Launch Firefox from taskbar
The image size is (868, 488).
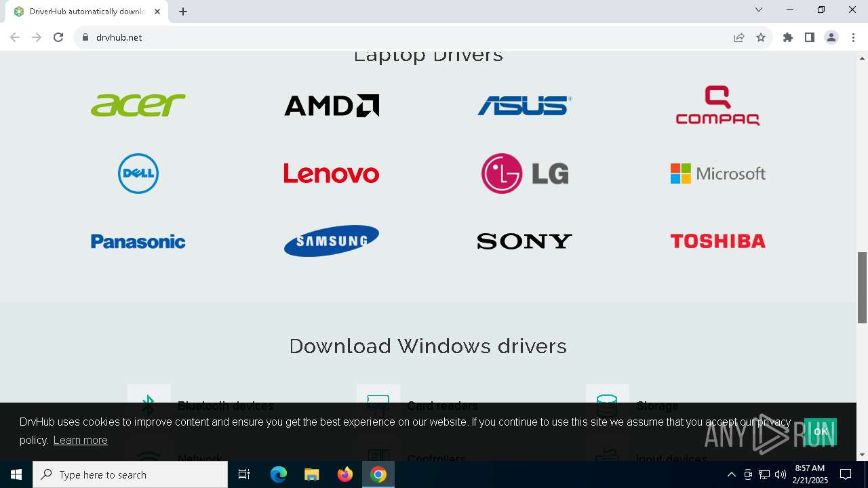point(345,474)
